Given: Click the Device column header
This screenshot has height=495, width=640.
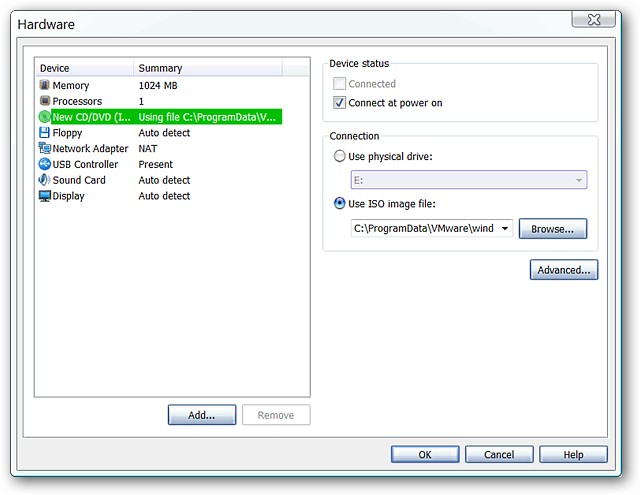Looking at the screenshot, I should 84,68.
